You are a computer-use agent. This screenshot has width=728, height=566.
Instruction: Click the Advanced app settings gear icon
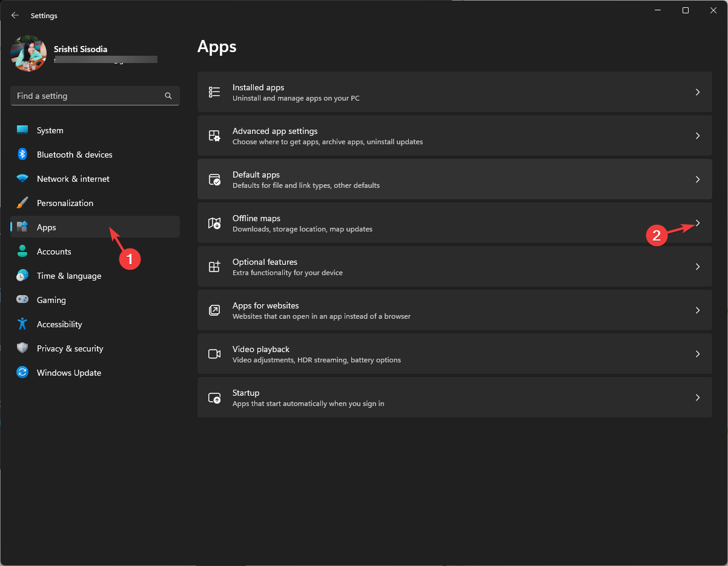pos(214,136)
